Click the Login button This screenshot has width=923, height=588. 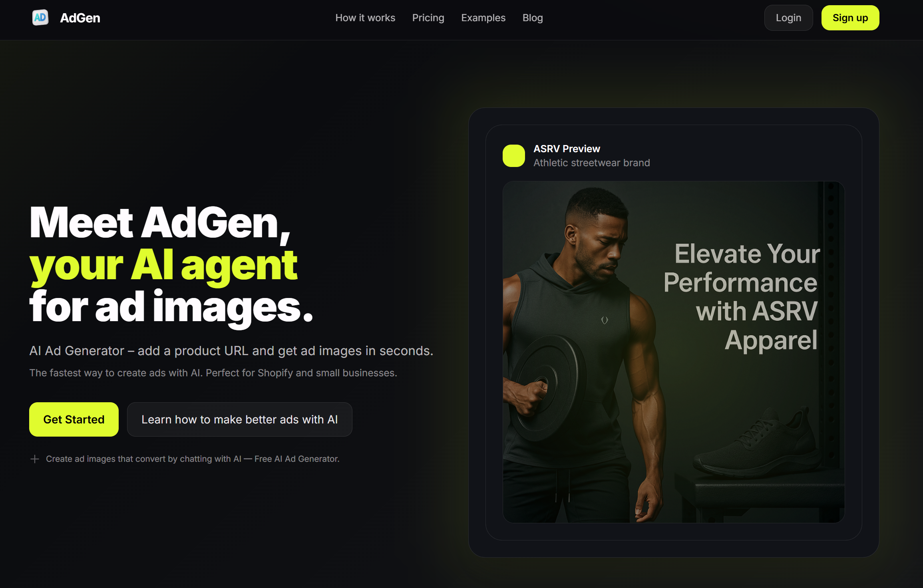point(788,18)
